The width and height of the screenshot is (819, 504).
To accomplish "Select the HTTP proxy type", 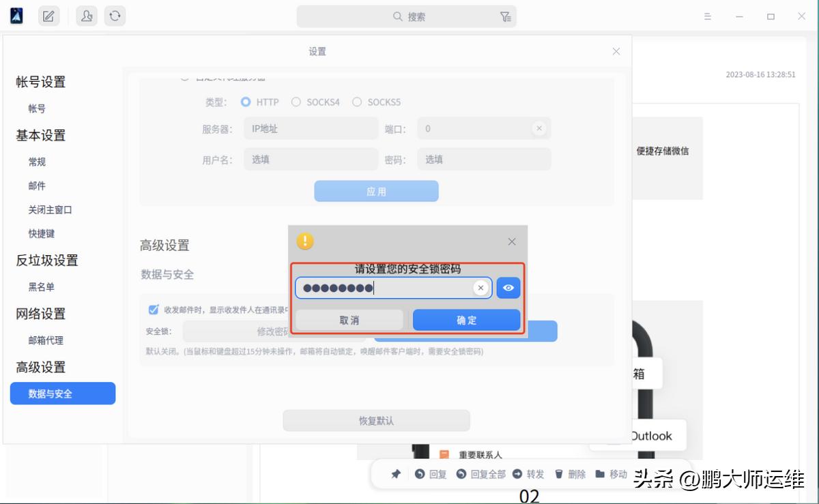I will 245,102.
